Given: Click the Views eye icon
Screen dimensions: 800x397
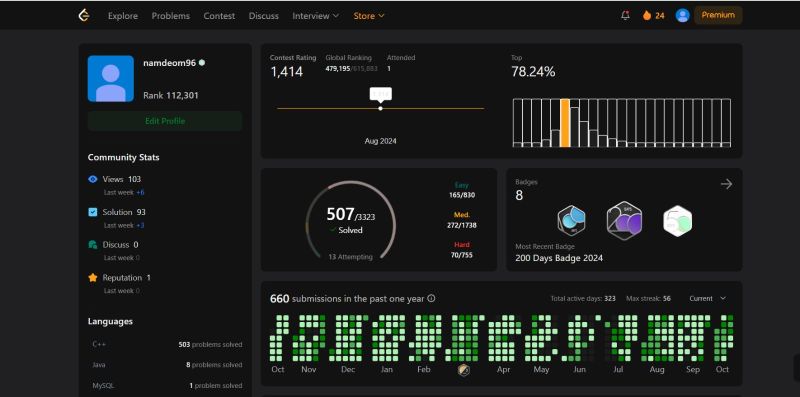Looking at the screenshot, I should 93,179.
